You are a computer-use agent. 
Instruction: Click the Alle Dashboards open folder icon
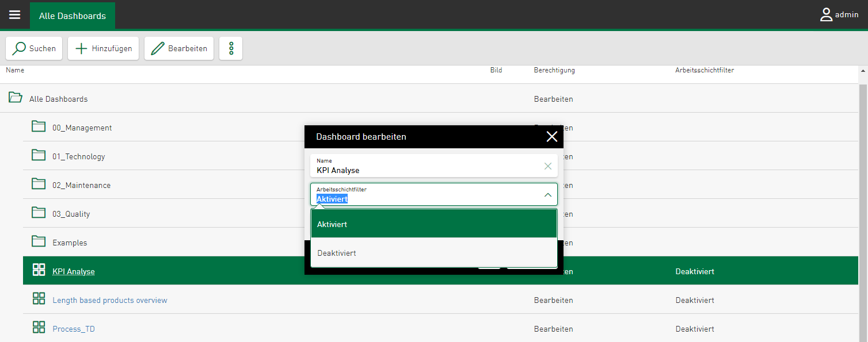(x=16, y=98)
